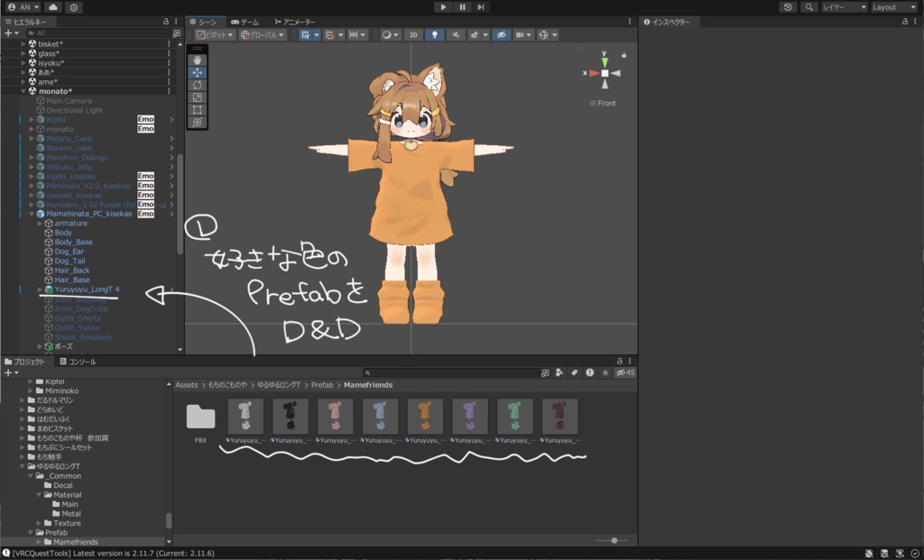Switch to the アニメーター tab
The height and width of the screenshot is (560, 924).
(295, 22)
